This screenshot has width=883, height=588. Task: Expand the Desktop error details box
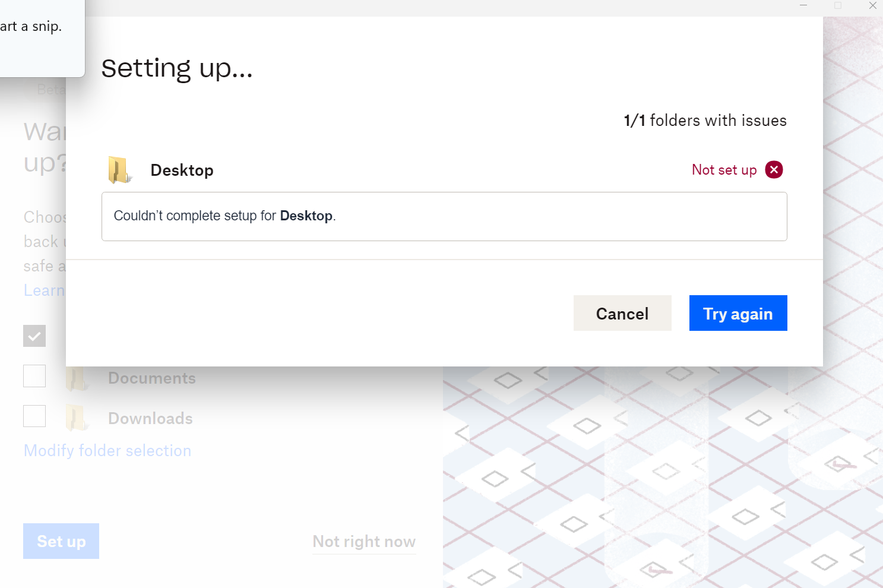(x=444, y=216)
